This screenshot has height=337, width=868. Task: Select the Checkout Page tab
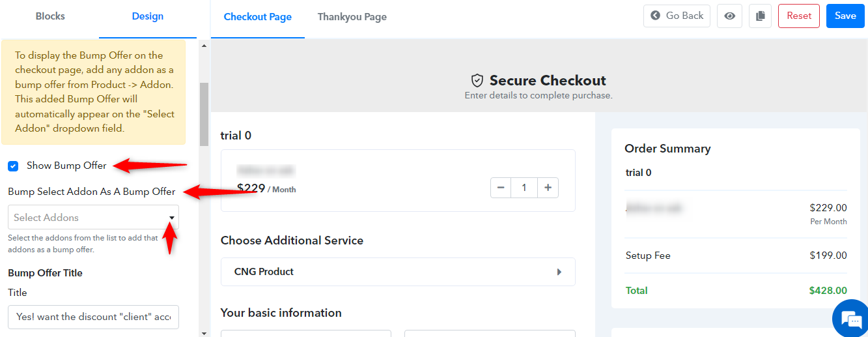(258, 17)
